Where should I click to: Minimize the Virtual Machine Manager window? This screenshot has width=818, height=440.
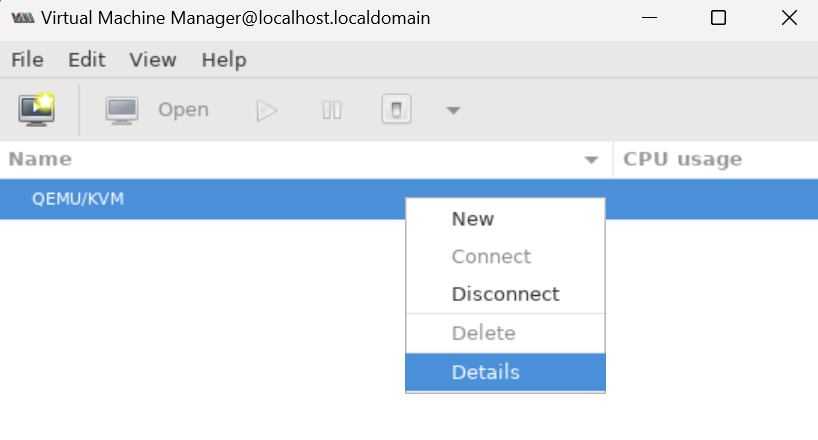[649, 18]
